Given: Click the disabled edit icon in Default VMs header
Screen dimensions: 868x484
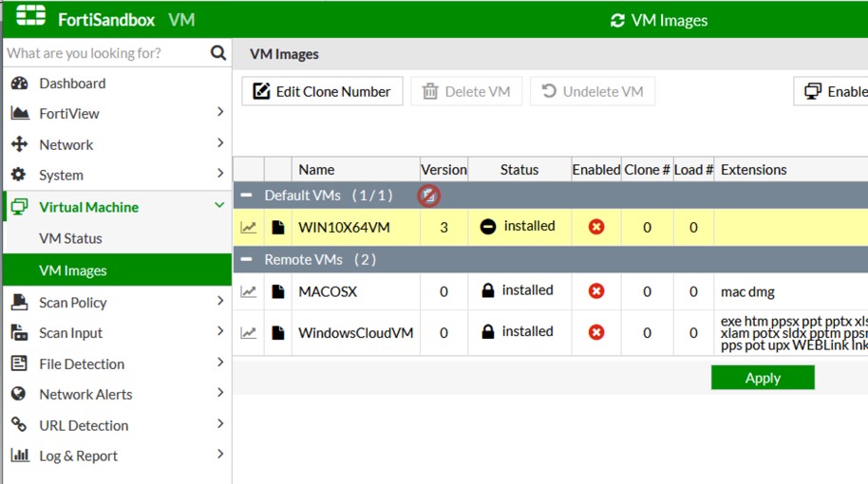Looking at the screenshot, I should point(429,195).
